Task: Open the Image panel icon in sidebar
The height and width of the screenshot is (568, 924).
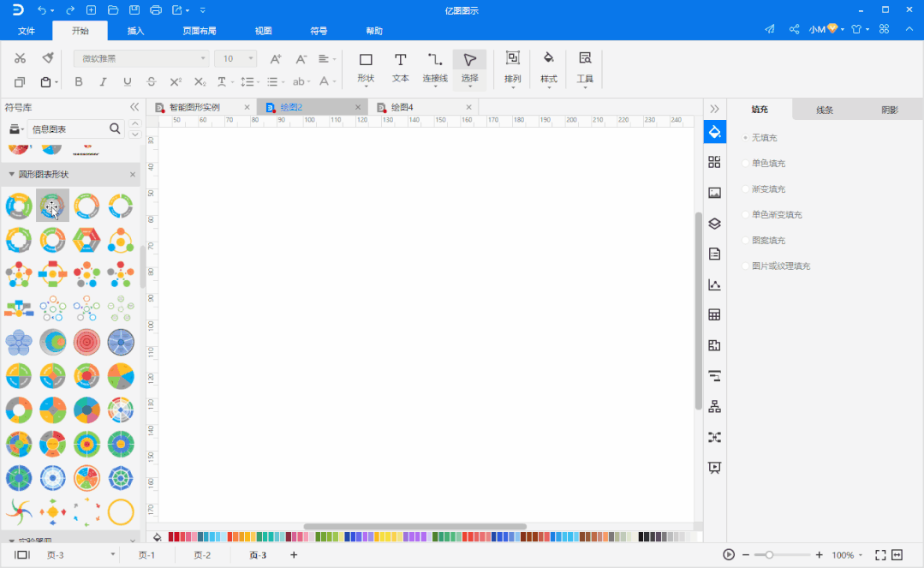Action: [714, 193]
